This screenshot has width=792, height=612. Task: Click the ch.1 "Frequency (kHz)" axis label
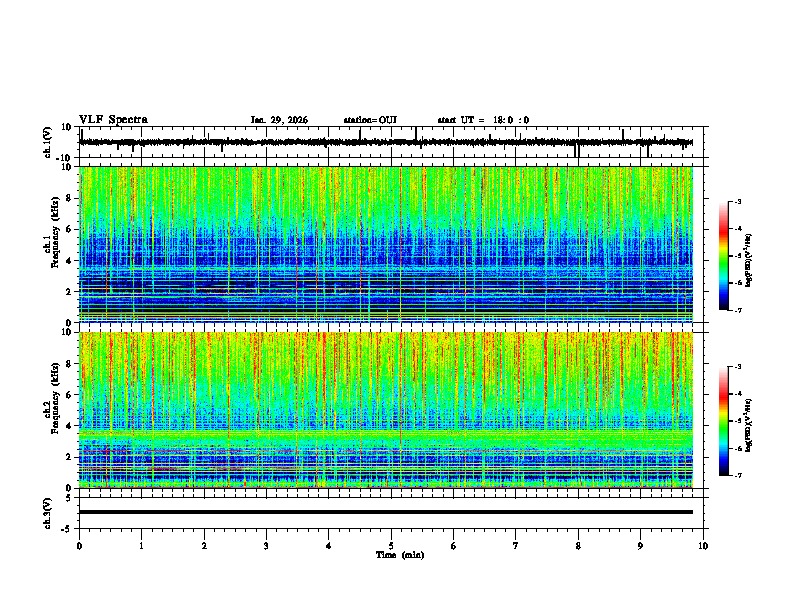tap(56, 232)
